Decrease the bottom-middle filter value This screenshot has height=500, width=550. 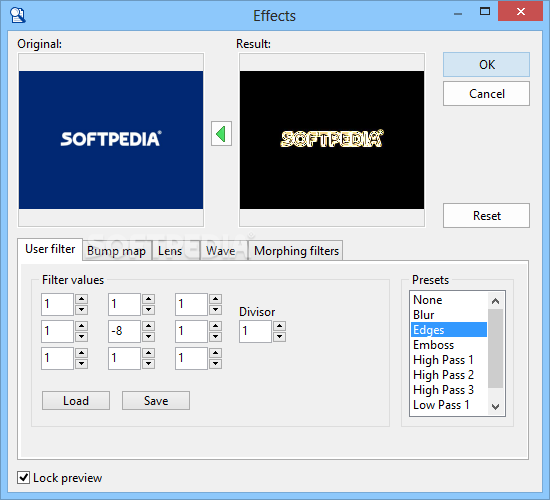(x=149, y=364)
